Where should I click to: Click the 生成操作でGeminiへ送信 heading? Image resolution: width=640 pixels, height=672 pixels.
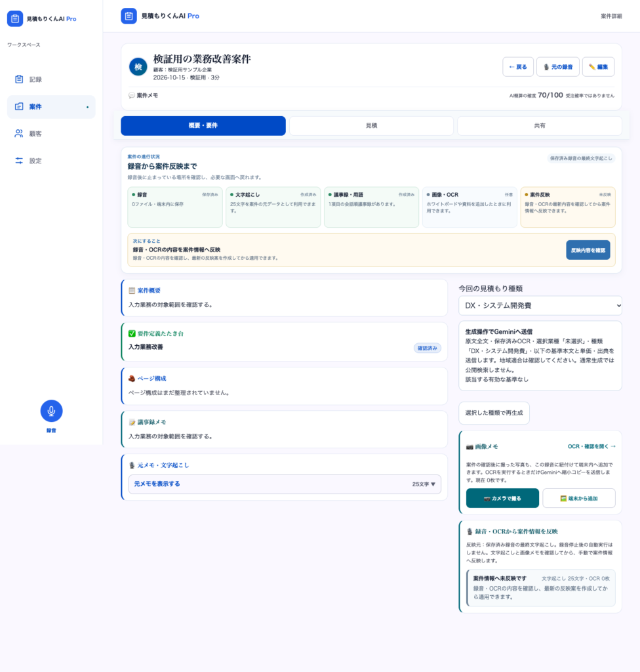click(x=498, y=331)
